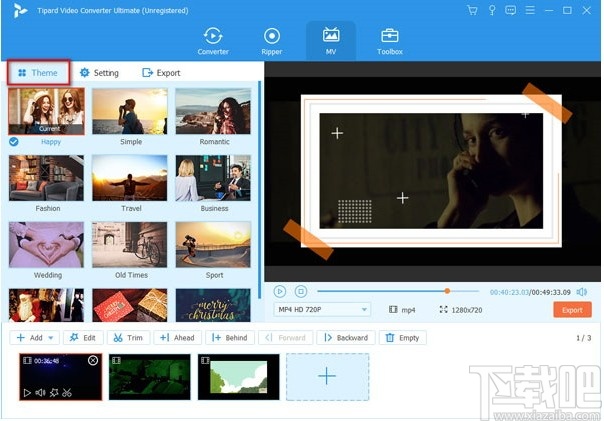Apply the Old Times theme

point(130,245)
